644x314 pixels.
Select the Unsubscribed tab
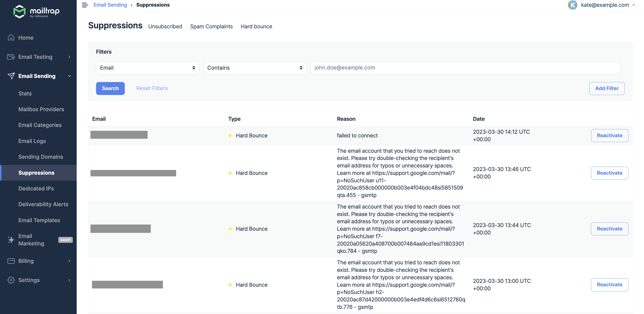[165, 26]
